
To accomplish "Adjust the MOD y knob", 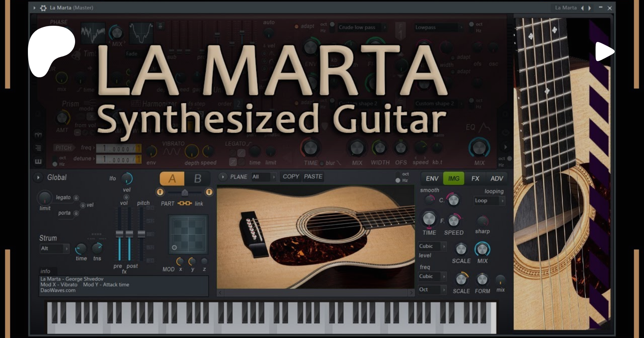I will [192, 261].
